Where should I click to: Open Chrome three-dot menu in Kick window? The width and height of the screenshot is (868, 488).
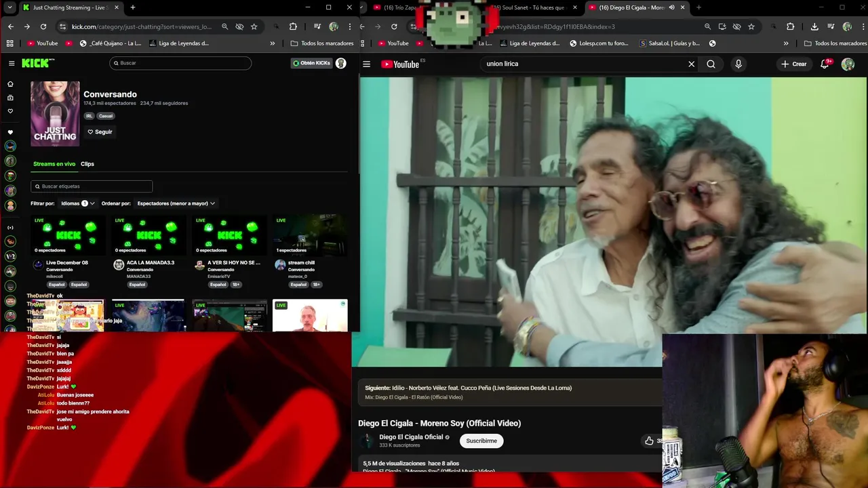350,26
